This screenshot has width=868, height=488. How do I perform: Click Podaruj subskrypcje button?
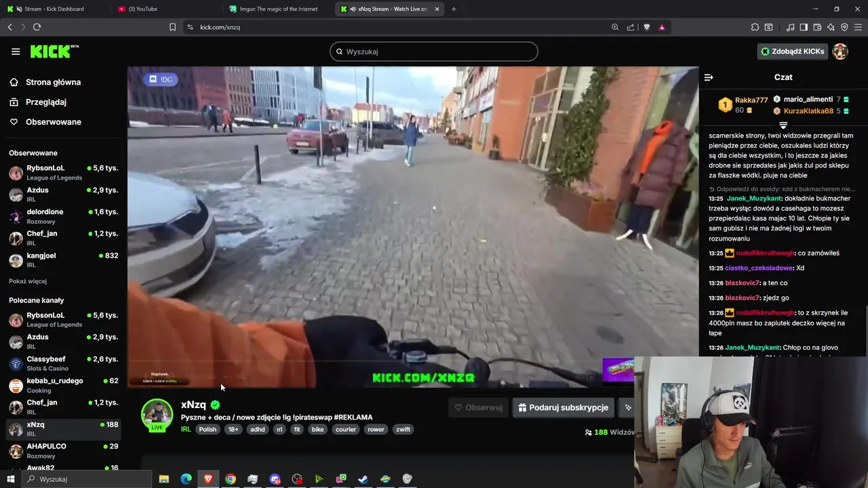tap(563, 407)
